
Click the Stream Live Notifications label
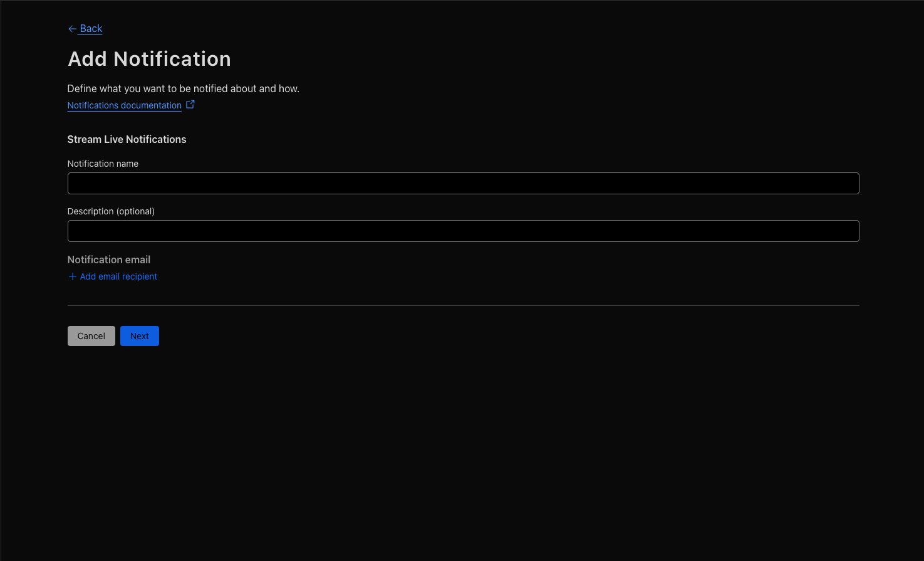coord(127,139)
